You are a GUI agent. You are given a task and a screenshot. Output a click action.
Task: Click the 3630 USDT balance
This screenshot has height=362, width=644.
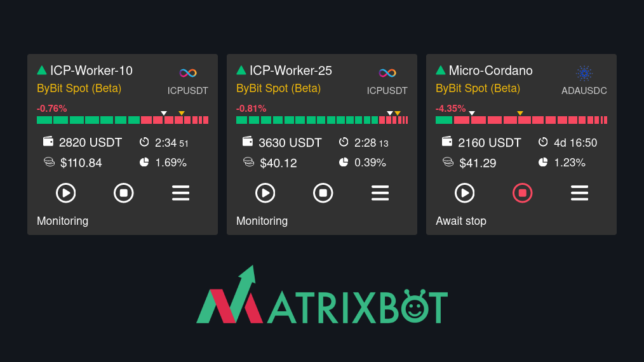point(290,143)
